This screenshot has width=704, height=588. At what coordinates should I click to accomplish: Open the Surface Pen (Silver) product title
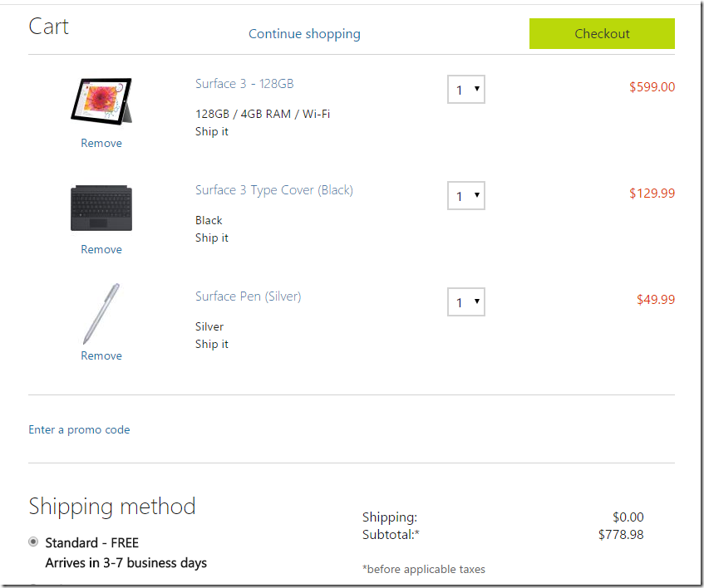click(x=248, y=296)
